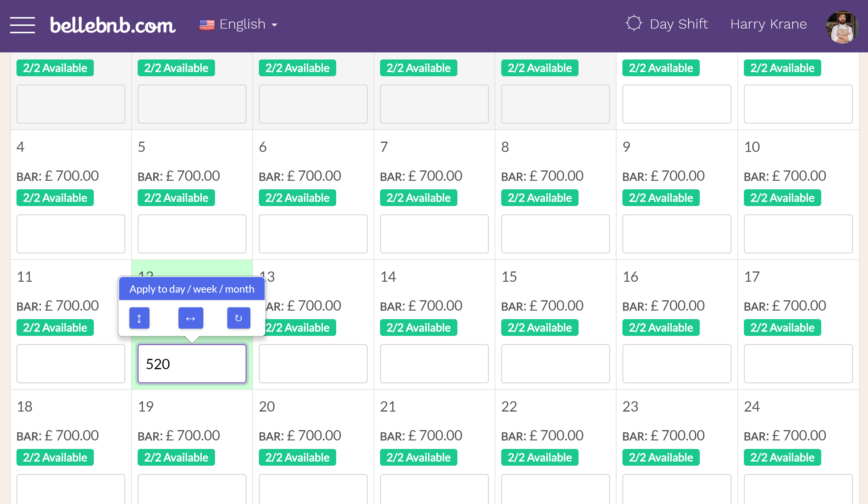
Task: Click the 2/2 Available badge on day 17
Action: tap(782, 327)
